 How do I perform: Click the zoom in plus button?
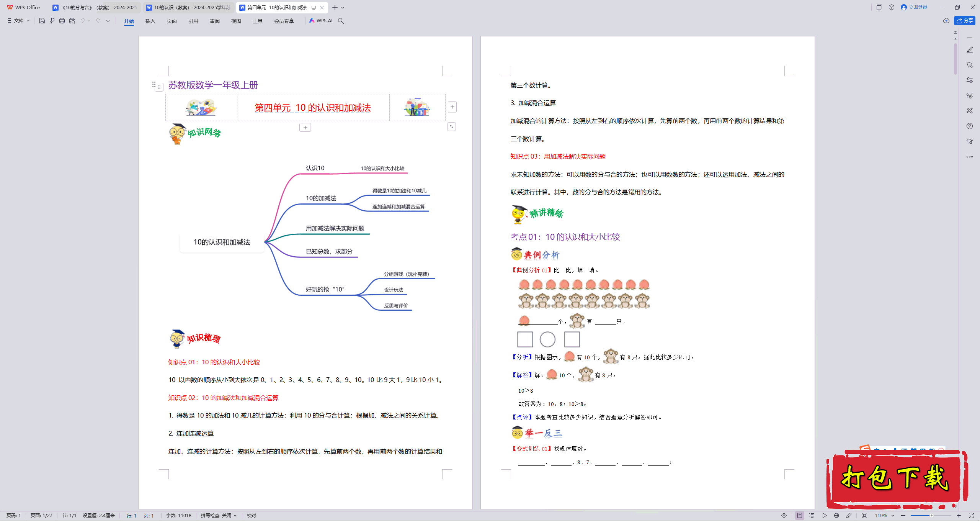[x=959, y=516]
